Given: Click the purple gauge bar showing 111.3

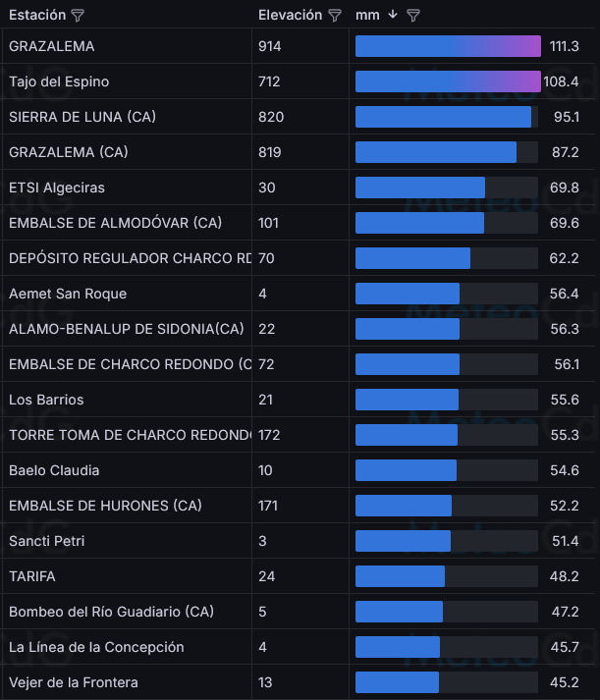Looking at the screenshot, I should click(448, 46).
